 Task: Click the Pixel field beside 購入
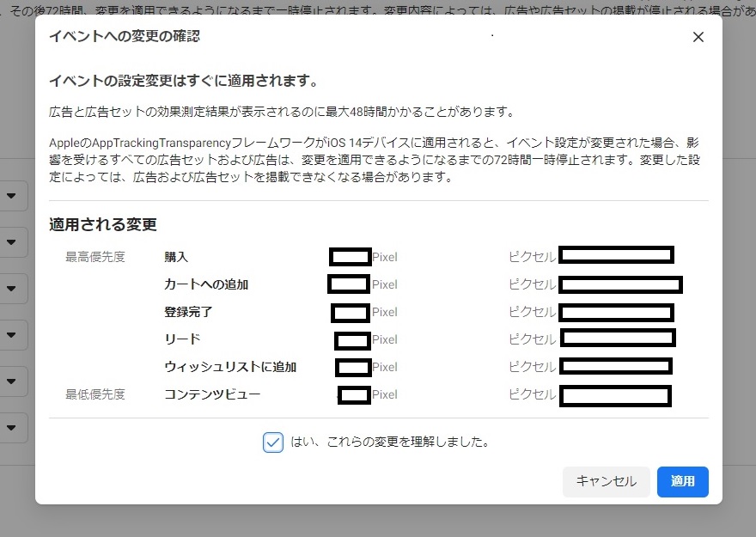pos(351,255)
